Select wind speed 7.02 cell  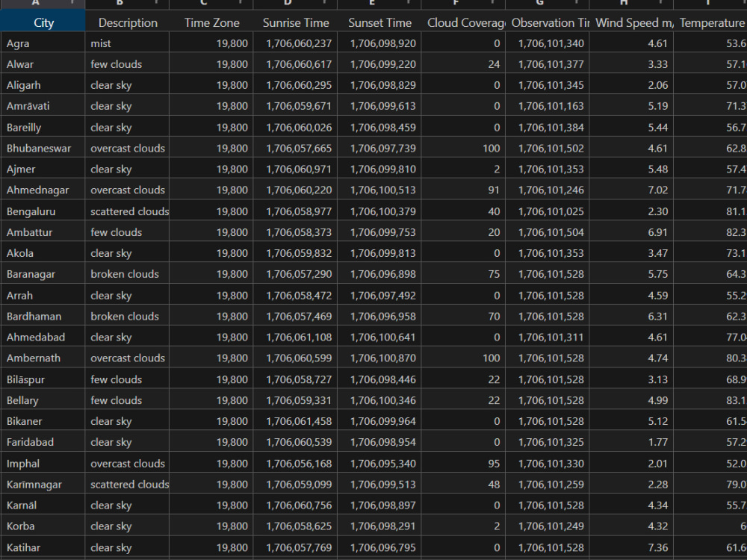pyautogui.click(x=632, y=190)
